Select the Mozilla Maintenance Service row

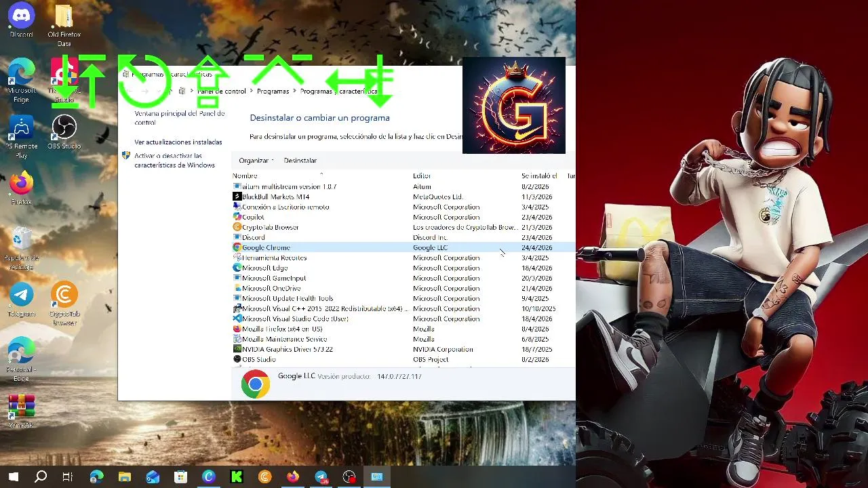(403, 339)
